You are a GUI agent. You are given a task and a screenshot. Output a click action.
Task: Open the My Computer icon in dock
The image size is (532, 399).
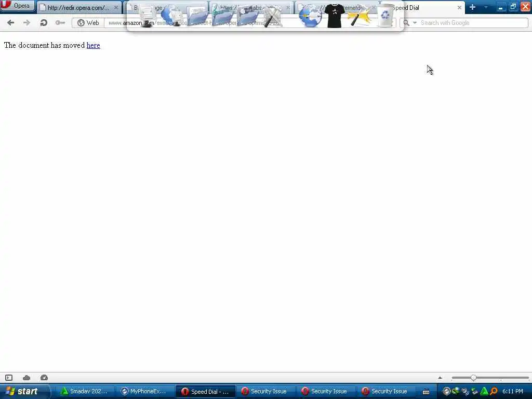148,16
